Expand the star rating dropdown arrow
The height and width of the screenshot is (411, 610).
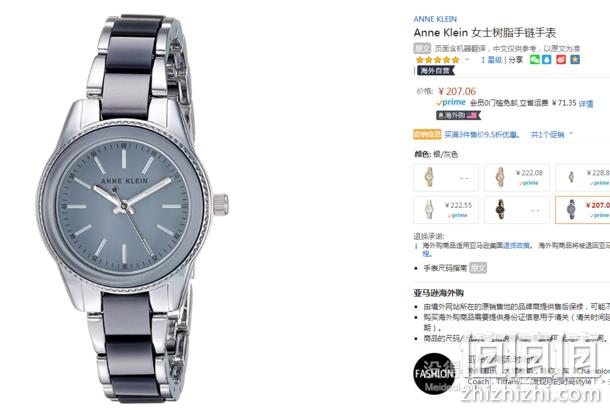point(467,60)
